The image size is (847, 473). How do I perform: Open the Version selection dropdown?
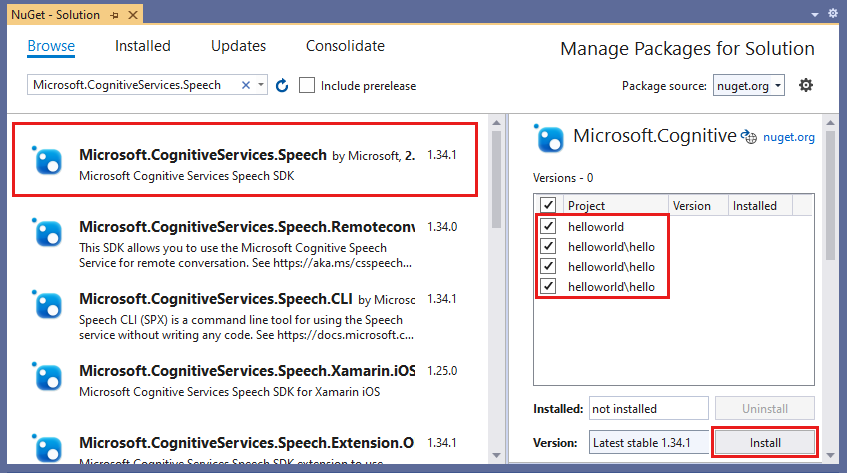coord(648,442)
